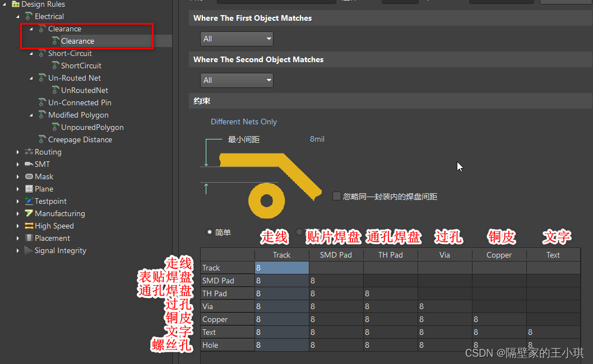
Task: Open the second object matches All dropdown
Action: (237, 80)
